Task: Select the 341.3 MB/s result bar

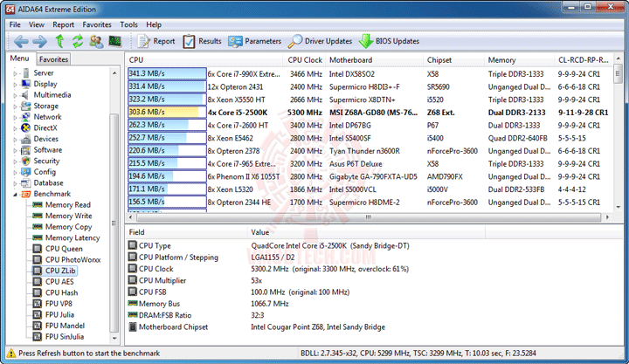Action: (x=167, y=74)
